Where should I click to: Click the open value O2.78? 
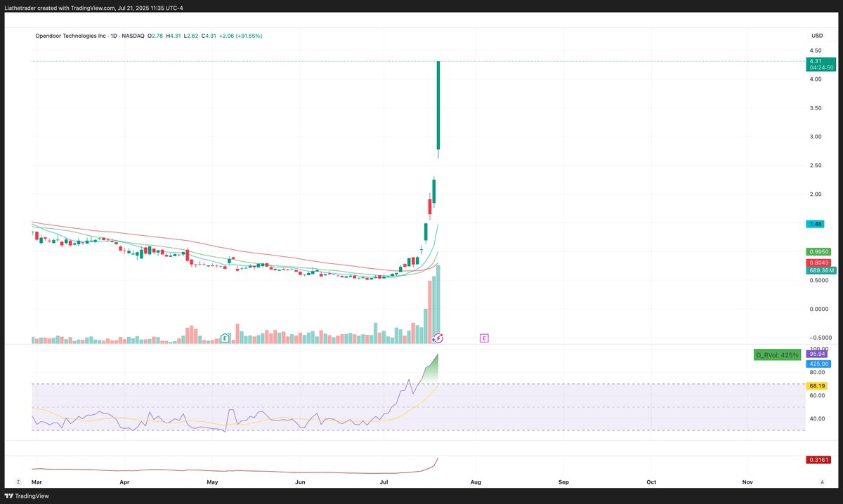156,35
